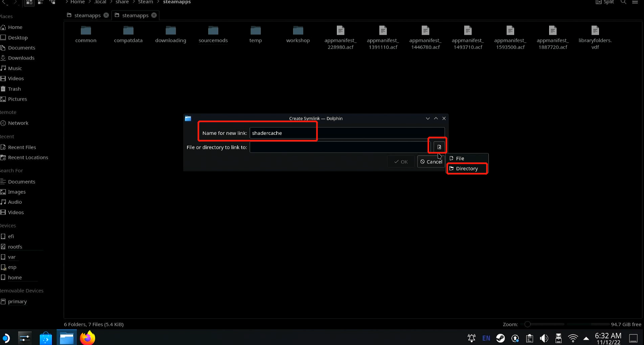Open the search icon in toolbar

click(x=623, y=2)
